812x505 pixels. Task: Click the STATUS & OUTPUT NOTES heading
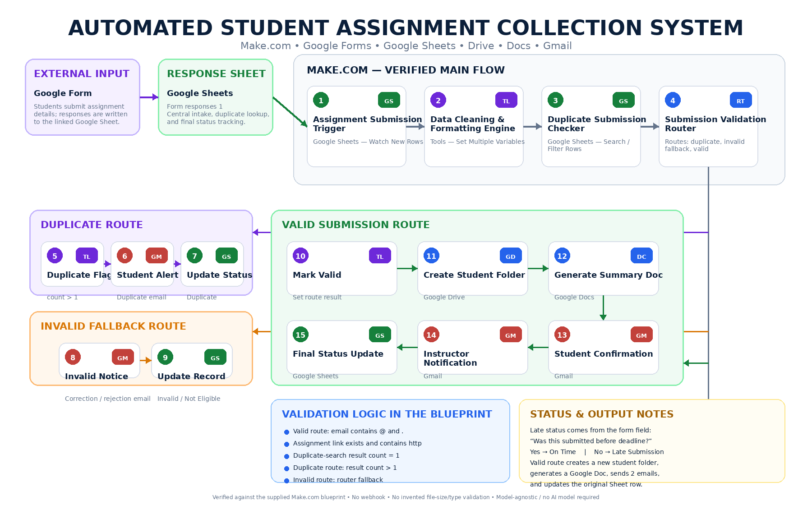coord(602,414)
